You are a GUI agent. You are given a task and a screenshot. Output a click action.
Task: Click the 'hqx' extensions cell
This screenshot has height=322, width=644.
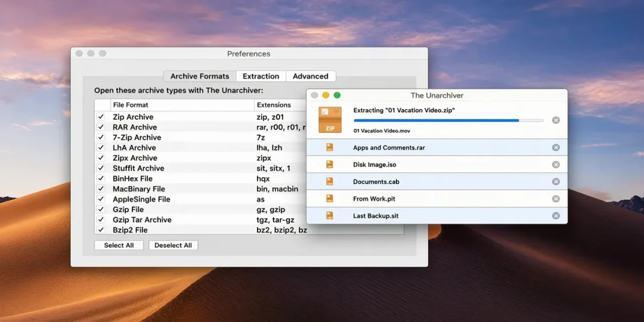click(262, 178)
